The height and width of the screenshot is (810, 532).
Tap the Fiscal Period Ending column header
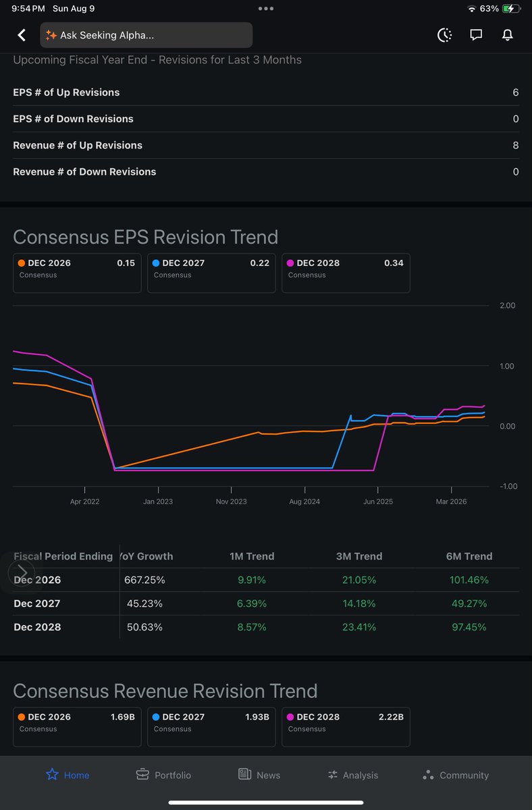[x=63, y=556]
